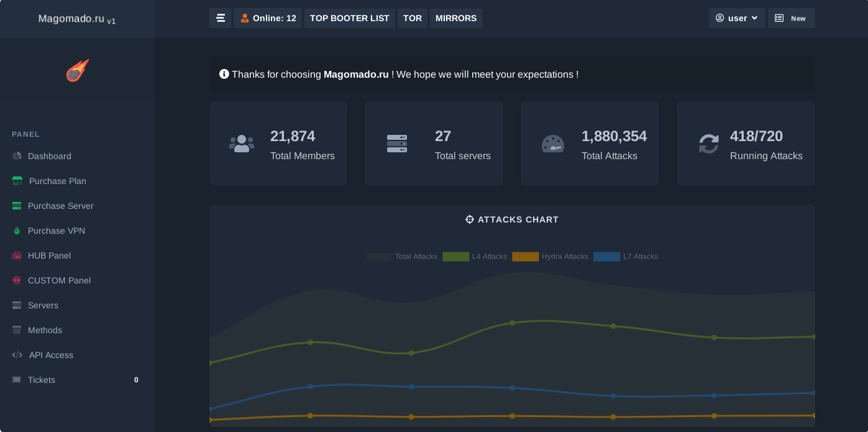Select the code brackets icon for API Access
The width and height of the screenshot is (868, 432).
[x=17, y=355]
